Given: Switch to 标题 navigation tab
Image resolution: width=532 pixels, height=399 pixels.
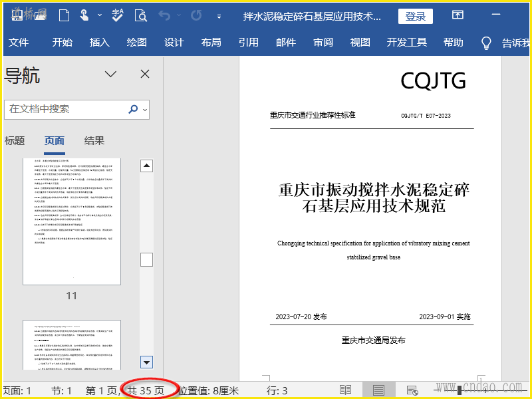Looking at the screenshot, I should tap(14, 140).
